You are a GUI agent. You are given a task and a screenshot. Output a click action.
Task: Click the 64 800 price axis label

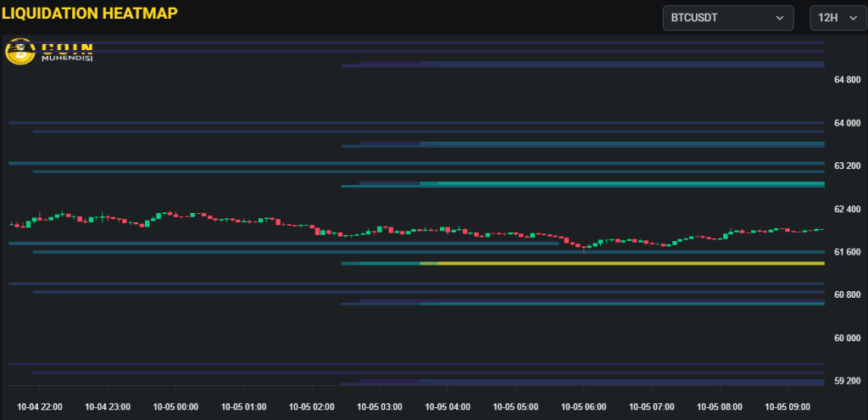coord(847,80)
